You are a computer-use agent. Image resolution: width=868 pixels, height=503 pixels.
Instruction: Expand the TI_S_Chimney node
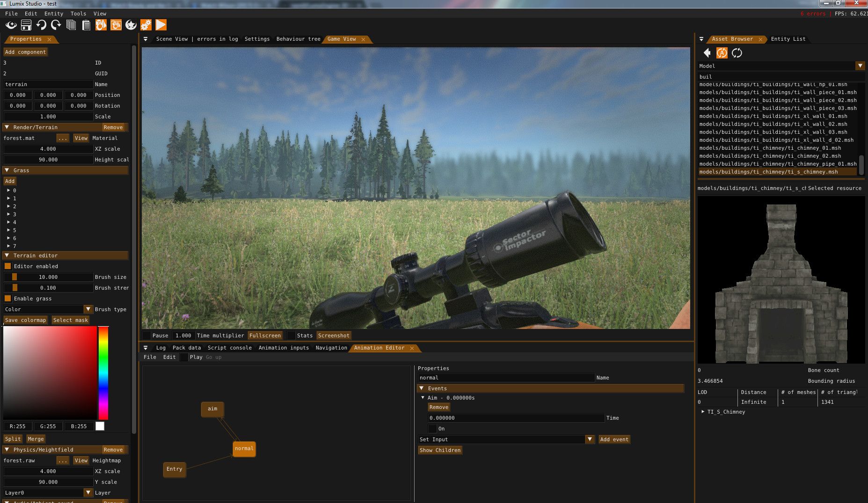click(x=703, y=412)
